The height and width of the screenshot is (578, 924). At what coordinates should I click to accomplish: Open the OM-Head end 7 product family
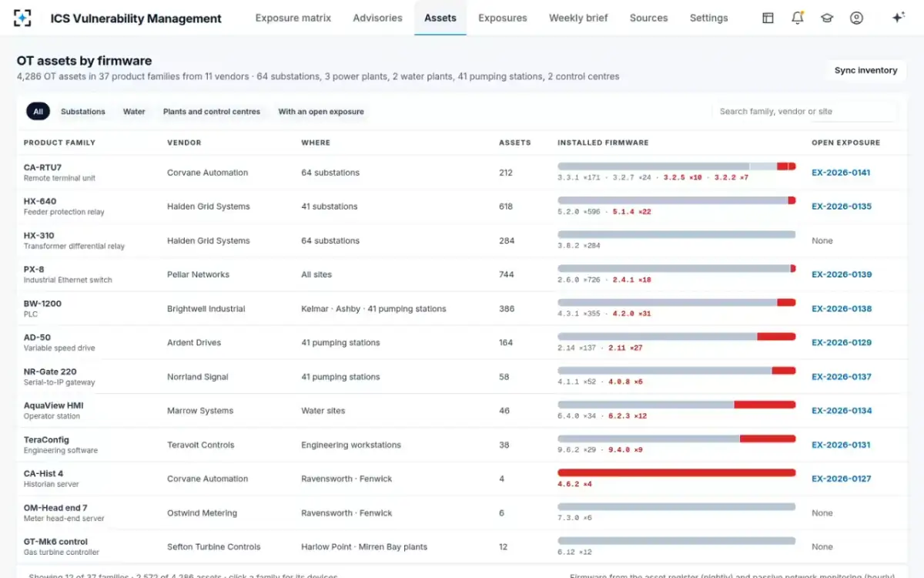point(55,507)
